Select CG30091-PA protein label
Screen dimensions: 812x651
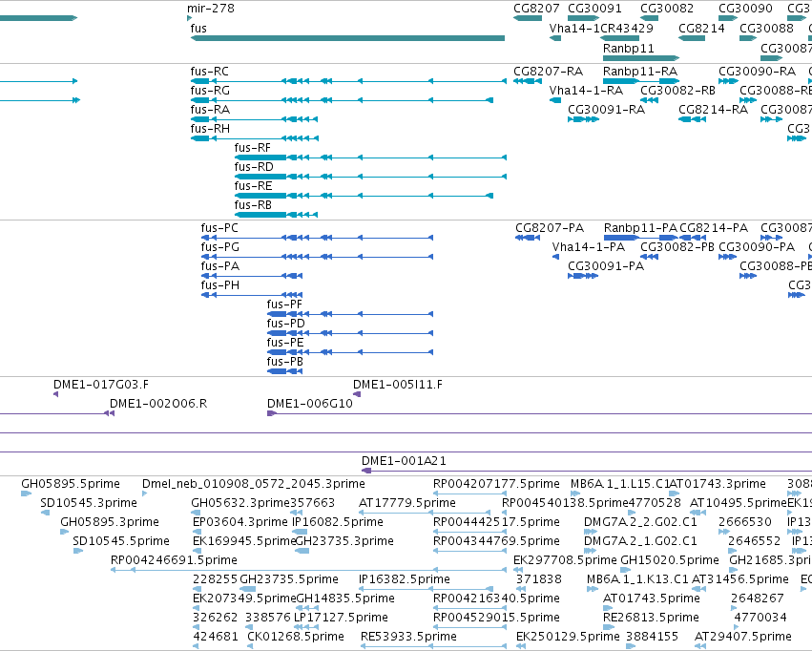click(x=606, y=266)
